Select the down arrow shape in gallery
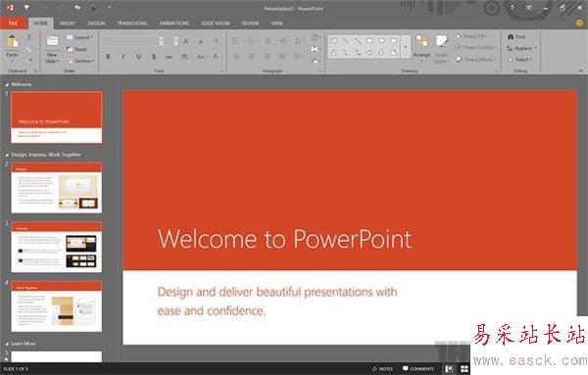588x375 pixels. point(381,53)
